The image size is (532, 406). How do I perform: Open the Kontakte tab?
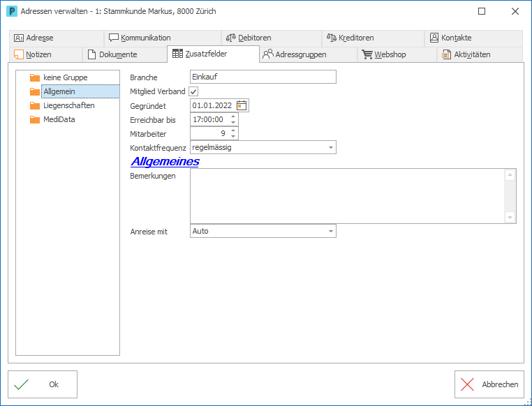(473, 38)
